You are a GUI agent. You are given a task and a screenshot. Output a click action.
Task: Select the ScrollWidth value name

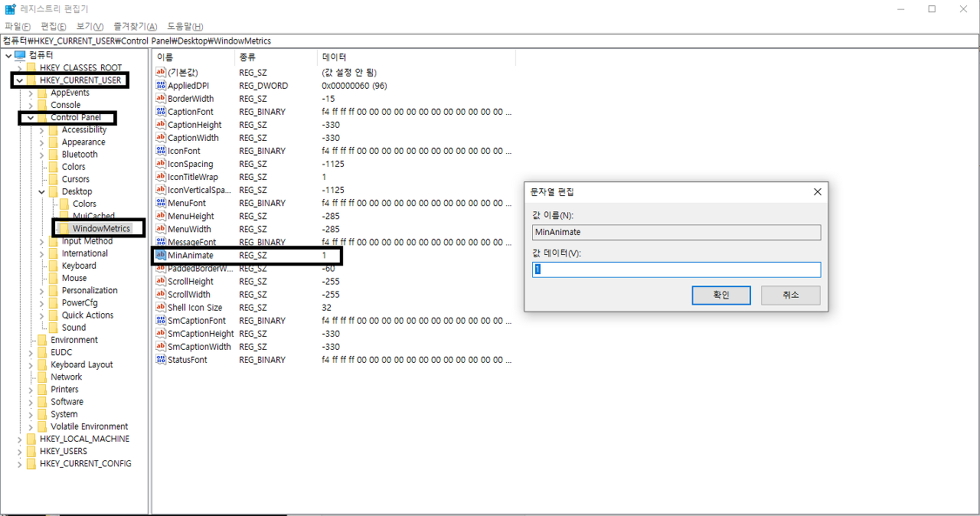click(x=188, y=294)
